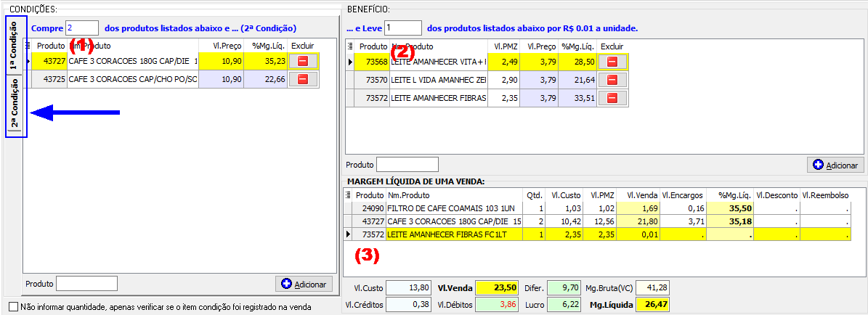Click Vl.Reembolso column header in margin grid
The width and height of the screenshot is (868, 315).
pyautogui.click(x=825, y=195)
